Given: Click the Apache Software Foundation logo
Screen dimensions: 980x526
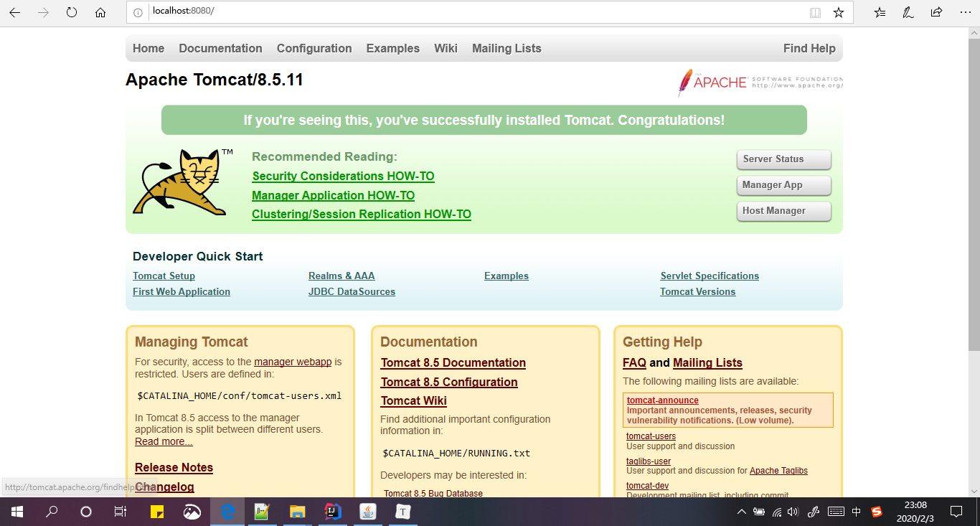Looking at the screenshot, I should pos(760,83).
